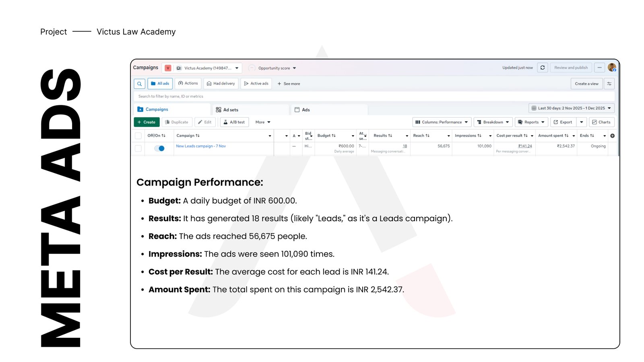Screen dimensions: 644x362
Task: Click the filter settings sliders icon
Action: pos(609,84)
